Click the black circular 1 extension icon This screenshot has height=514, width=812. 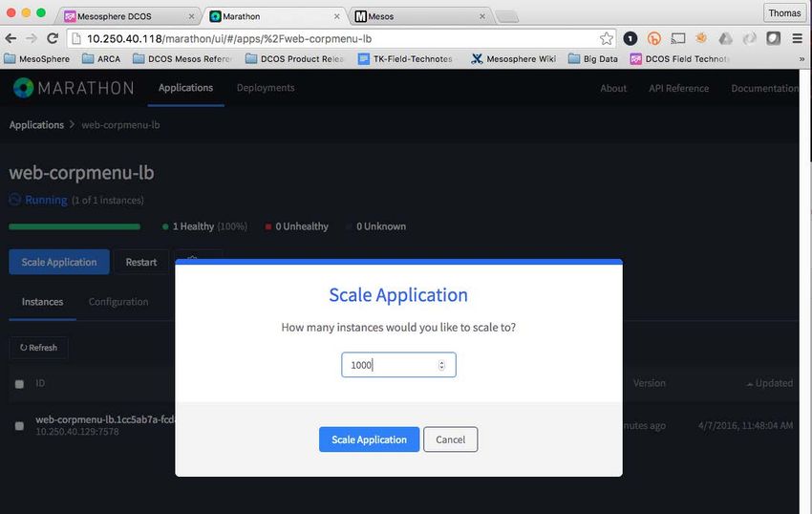pos(630,38)
